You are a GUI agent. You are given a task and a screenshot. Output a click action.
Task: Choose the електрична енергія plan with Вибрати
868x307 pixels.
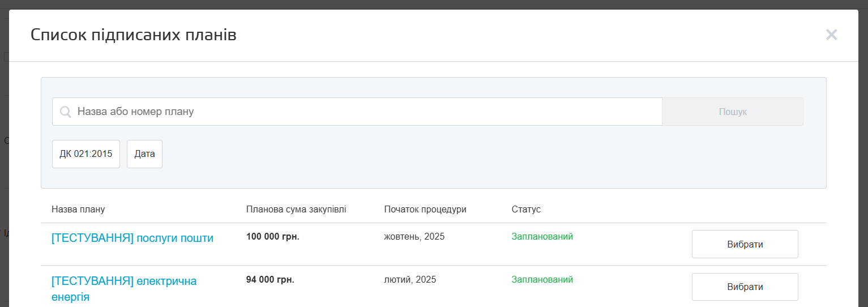tap(745, 287)
